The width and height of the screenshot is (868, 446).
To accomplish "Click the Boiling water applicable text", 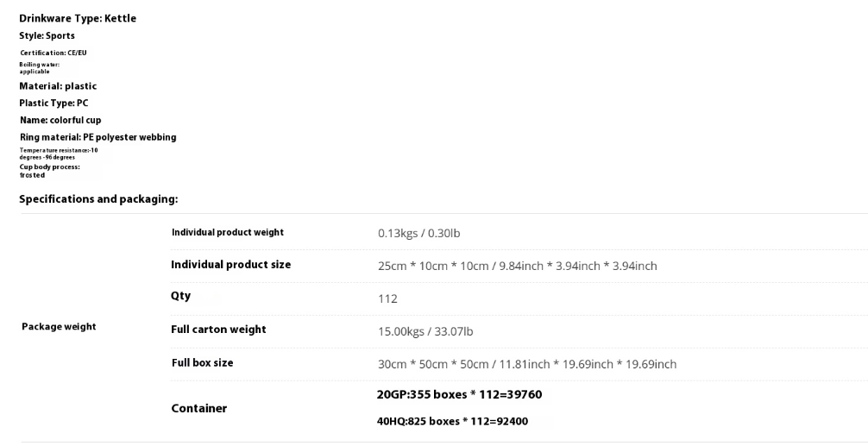I will click(40, 68).
